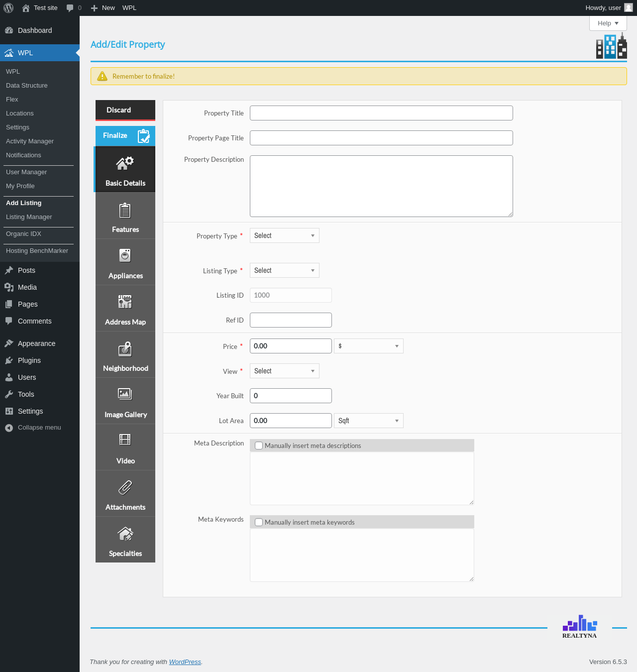Open the Lot Area Sqft unit dropdown

pos(369,421)
